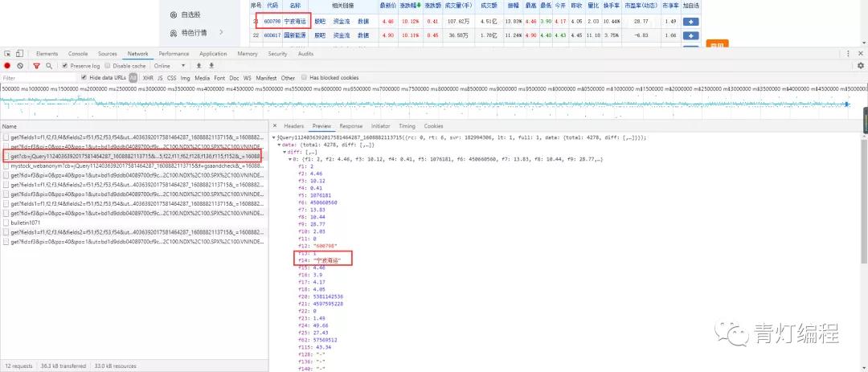This screenshot has height=372, width=868.
Task: Add 宁波海运 to watchlist with plus button
Action: tap(690, 22)
